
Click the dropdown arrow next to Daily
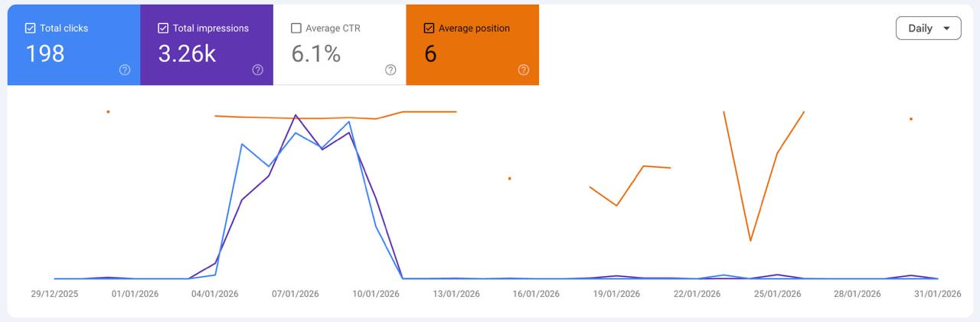947,28
